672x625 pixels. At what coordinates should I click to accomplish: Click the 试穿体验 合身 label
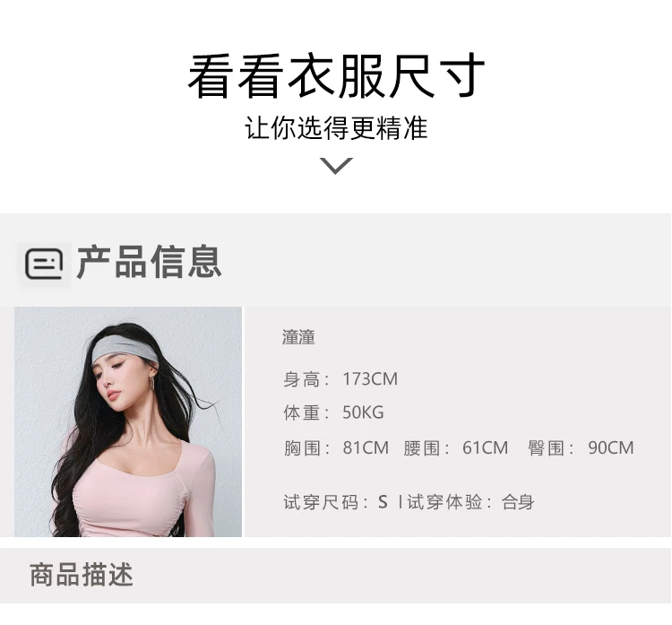[470, 502]
